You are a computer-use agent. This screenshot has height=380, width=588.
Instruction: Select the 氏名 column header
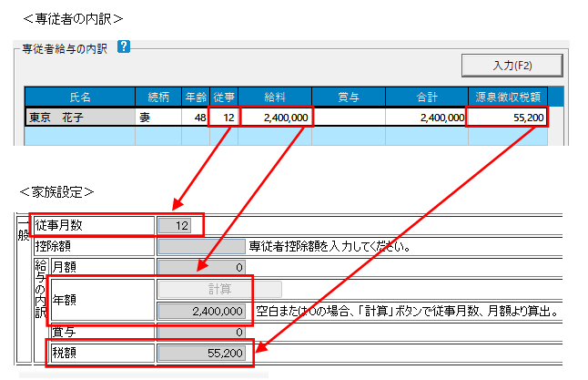click(x=79, y=97)
